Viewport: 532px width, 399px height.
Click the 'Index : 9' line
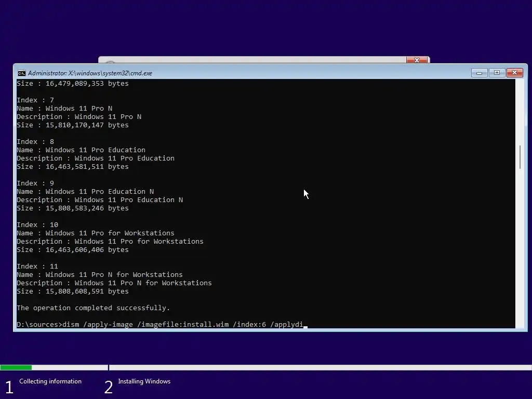pos(35,183)
